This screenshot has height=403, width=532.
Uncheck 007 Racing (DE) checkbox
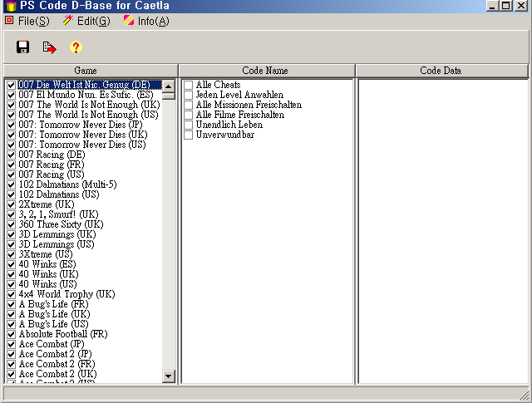point(11,155)
